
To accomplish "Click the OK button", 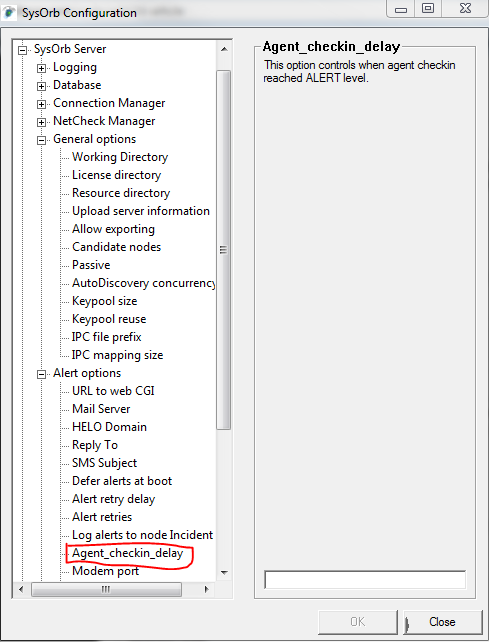I will pos(358,622).
